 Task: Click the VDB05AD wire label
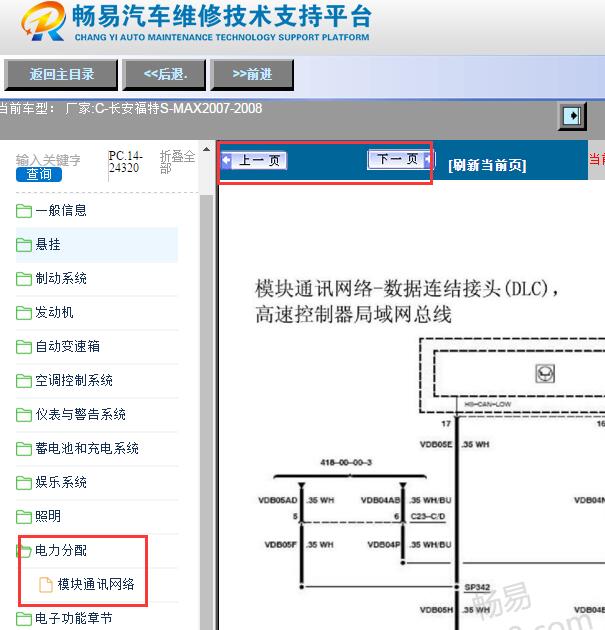(278, 500)
